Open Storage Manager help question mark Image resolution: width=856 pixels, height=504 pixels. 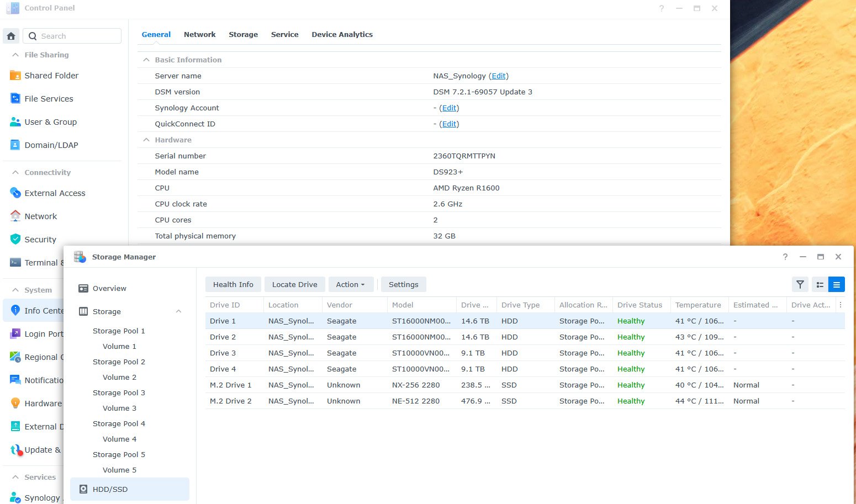point(785,257)
